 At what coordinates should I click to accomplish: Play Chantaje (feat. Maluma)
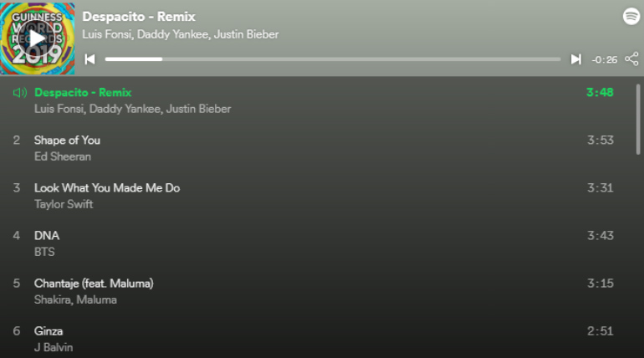[x=313, y=291]
